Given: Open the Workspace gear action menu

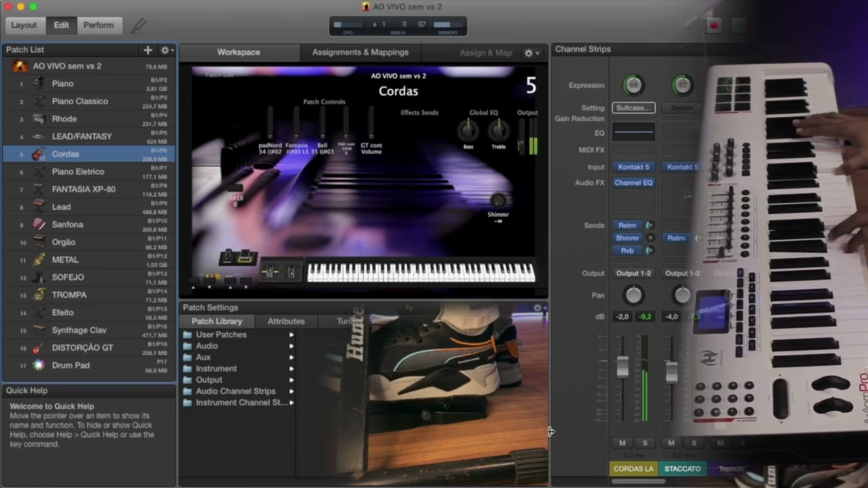Looking at the screenshot, I should coord(532,53).
